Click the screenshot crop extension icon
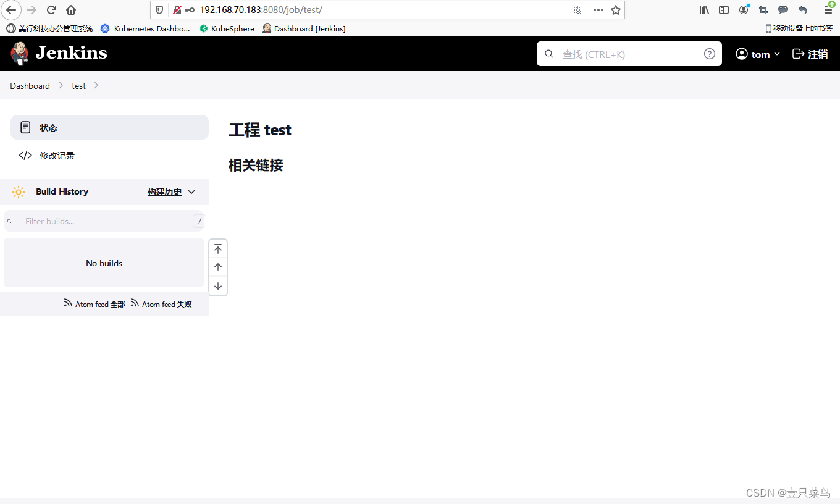The width and height of the screenshot is (840, 504). coord(763,10)
